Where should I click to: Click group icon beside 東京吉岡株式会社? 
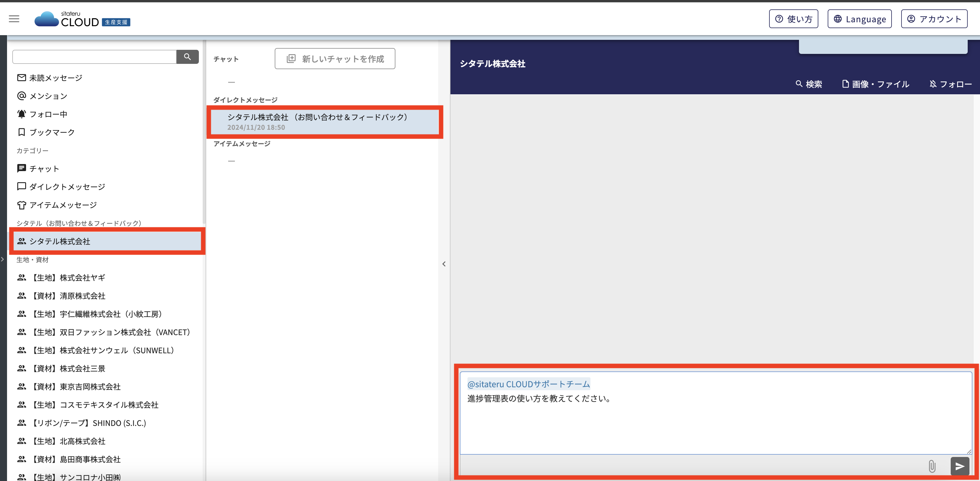click(22, 387)
